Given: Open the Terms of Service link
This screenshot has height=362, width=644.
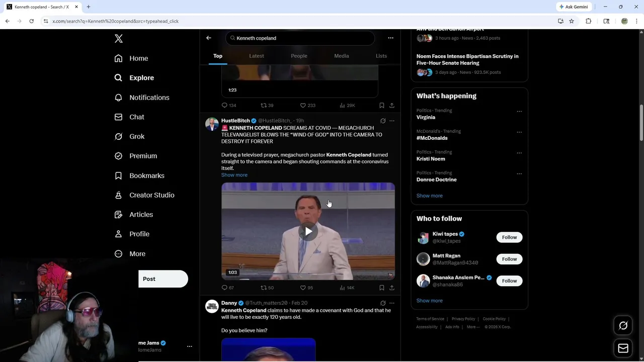Looking at the screenshot, I should pos(430,319).
